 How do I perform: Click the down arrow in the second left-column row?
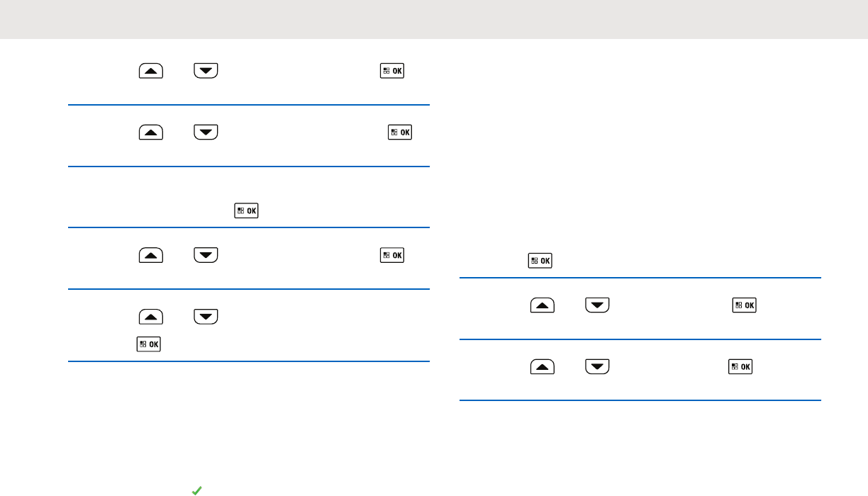(x=206, y=132)
